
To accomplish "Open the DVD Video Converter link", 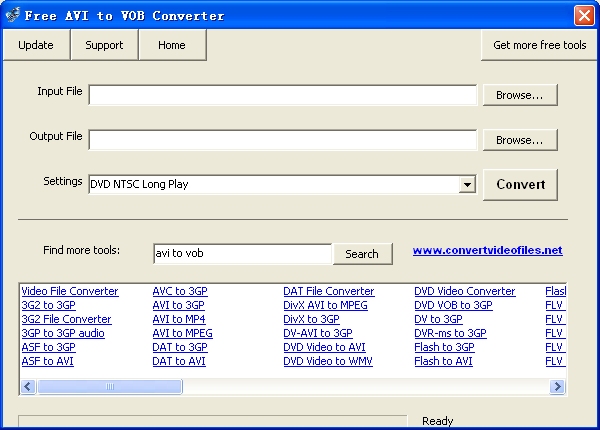I will click(x=465, y=291).
